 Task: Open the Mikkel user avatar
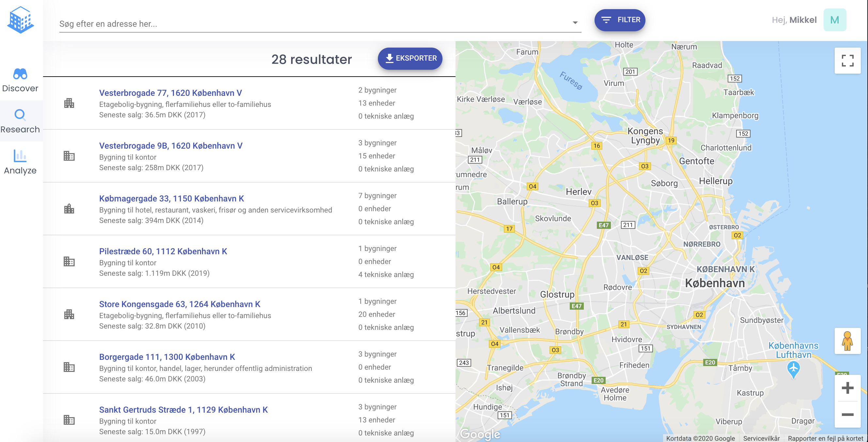(x=834, y=20)
